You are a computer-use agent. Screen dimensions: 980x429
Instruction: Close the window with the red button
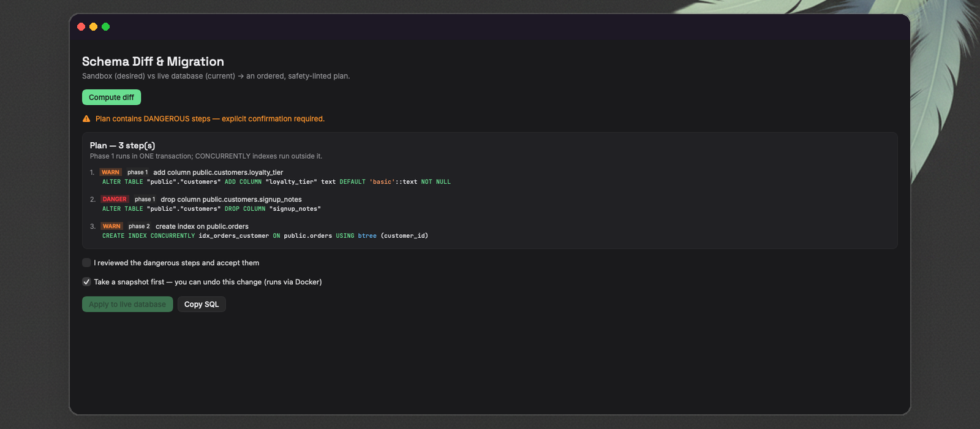point(81,27)
